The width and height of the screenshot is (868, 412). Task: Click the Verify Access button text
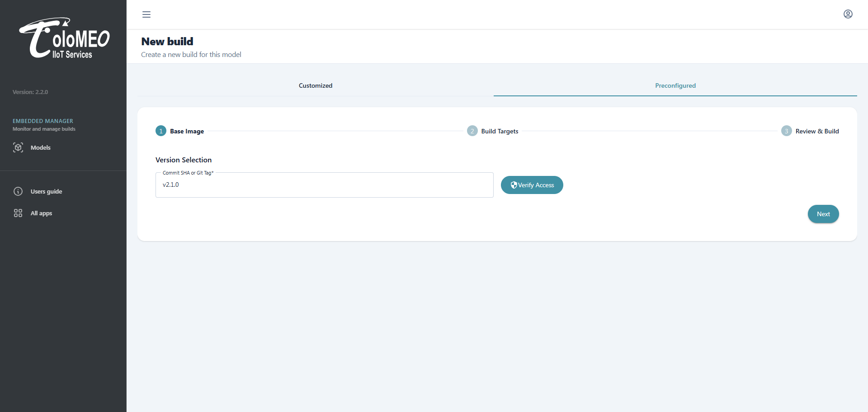[x=536, y=185]
